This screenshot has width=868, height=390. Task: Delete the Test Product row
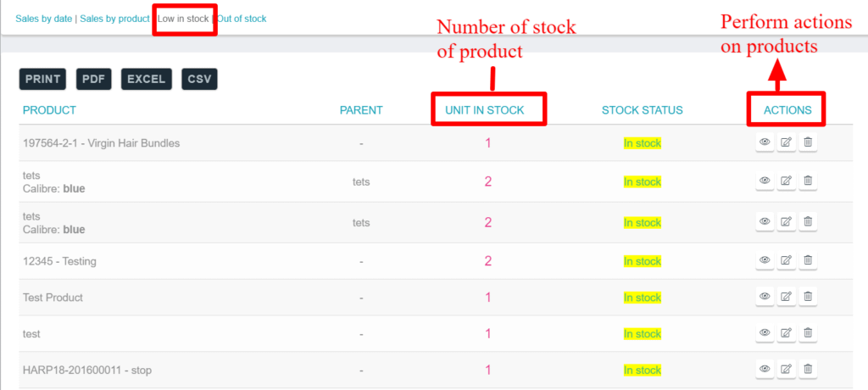(808, 297)
